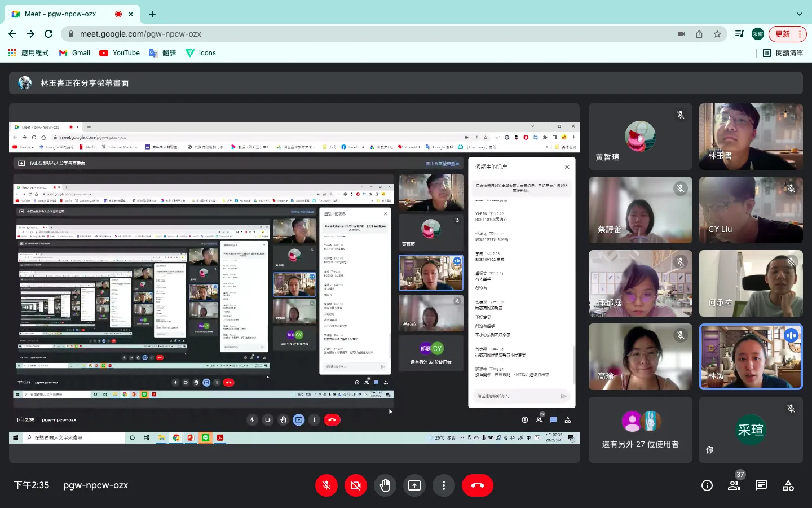Raise hand in the meeting

(385, 485)
